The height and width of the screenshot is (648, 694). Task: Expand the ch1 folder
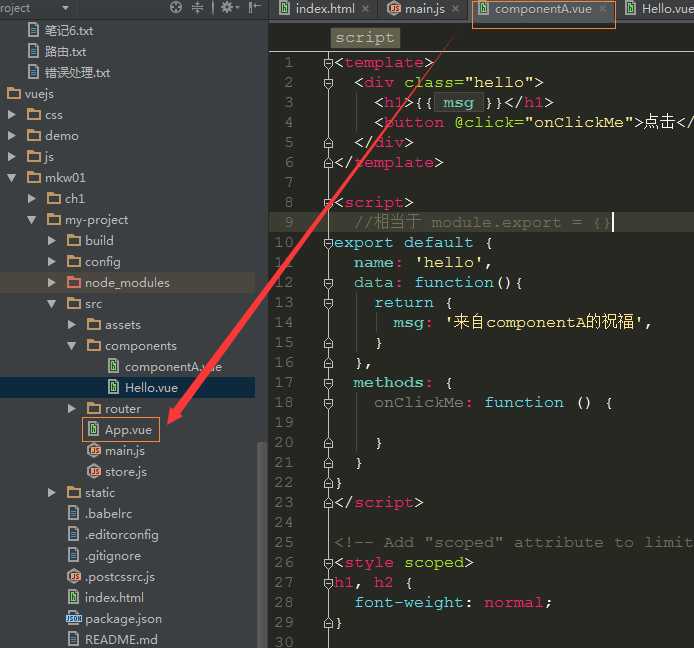tap(32, 198)
